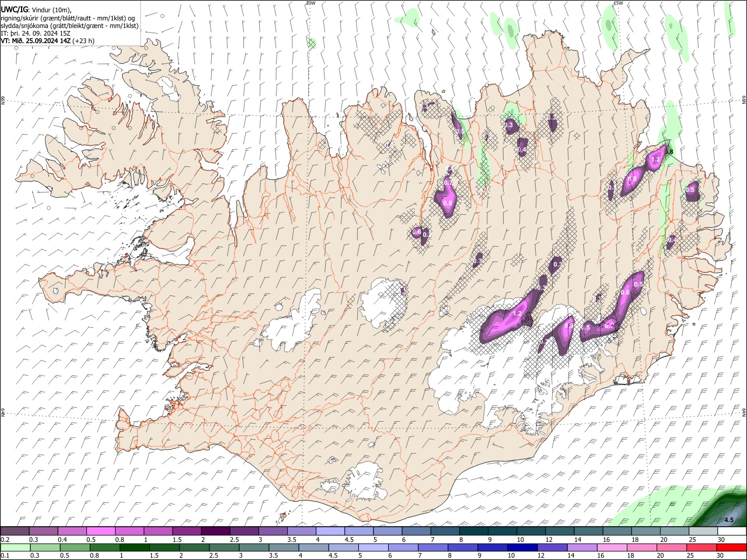Click the '4.5' rain value on the map

coord(729,519)
